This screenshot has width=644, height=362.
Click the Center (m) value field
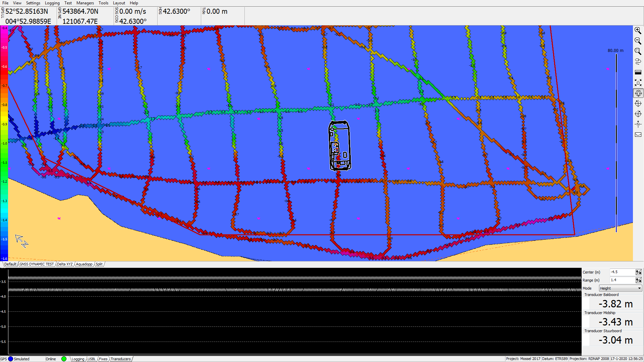(622, 272)
